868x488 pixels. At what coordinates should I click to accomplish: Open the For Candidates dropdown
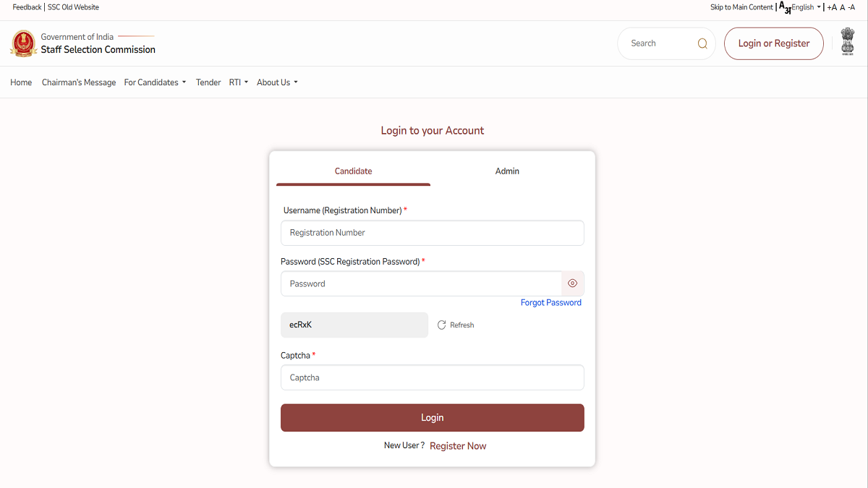155,82
